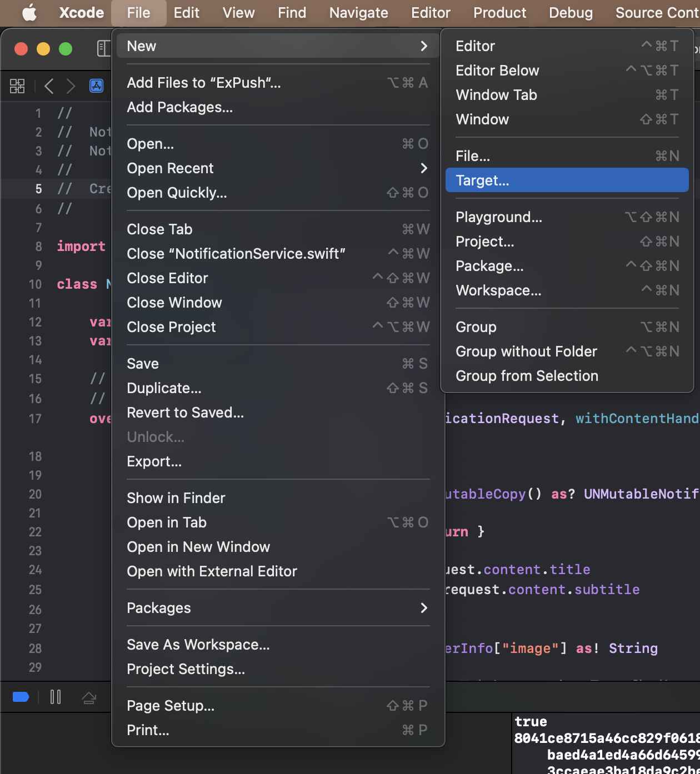Open the Apple menu
Viewport: 700px width, 774px height.
(29, 12)
